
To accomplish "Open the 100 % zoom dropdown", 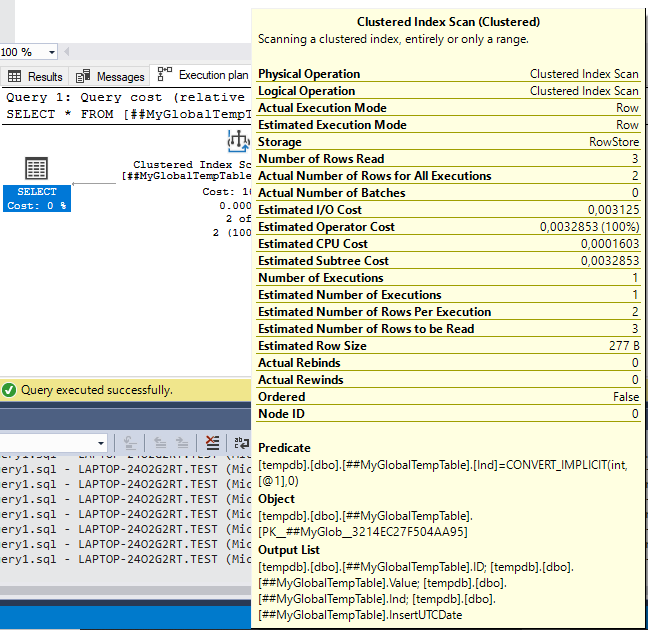I will (52, 52).
